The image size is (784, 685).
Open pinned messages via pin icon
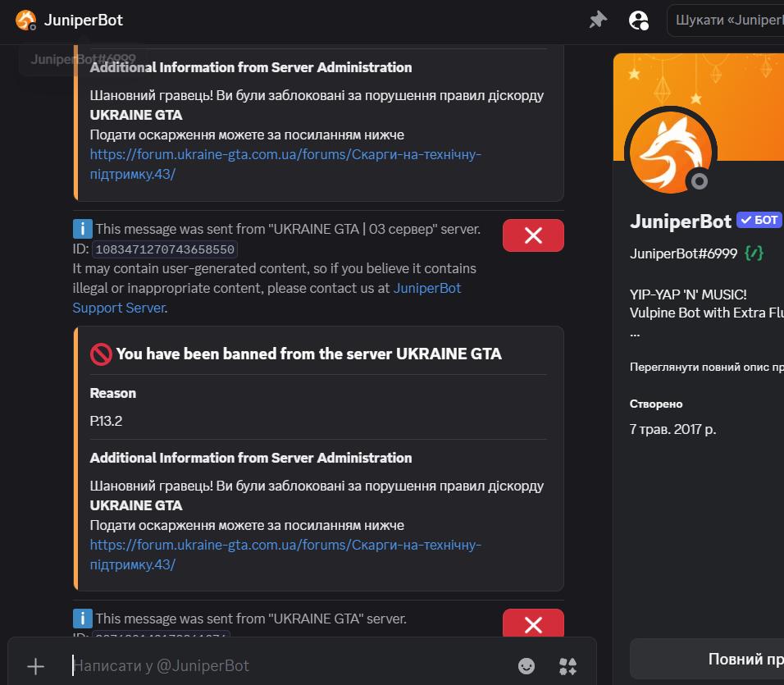[598, 20]
